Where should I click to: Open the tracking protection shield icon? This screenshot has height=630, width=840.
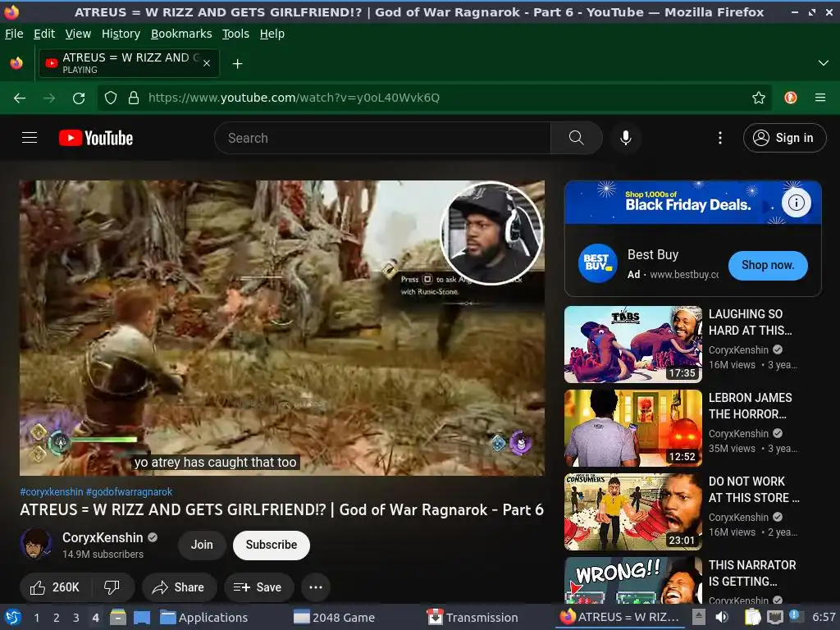(x=111, y=98)
